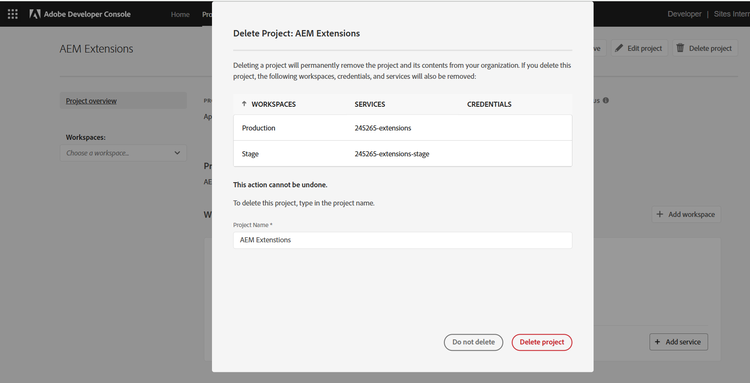Click the trash icon on Delete project
Image resolution: width=750 pixels, height=383 pixels.
[681, 48]
